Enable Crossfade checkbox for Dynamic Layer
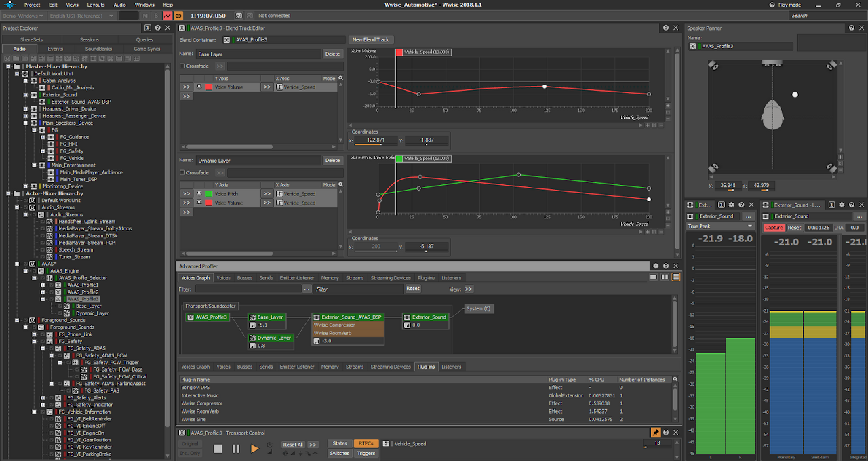 [182, 173]
